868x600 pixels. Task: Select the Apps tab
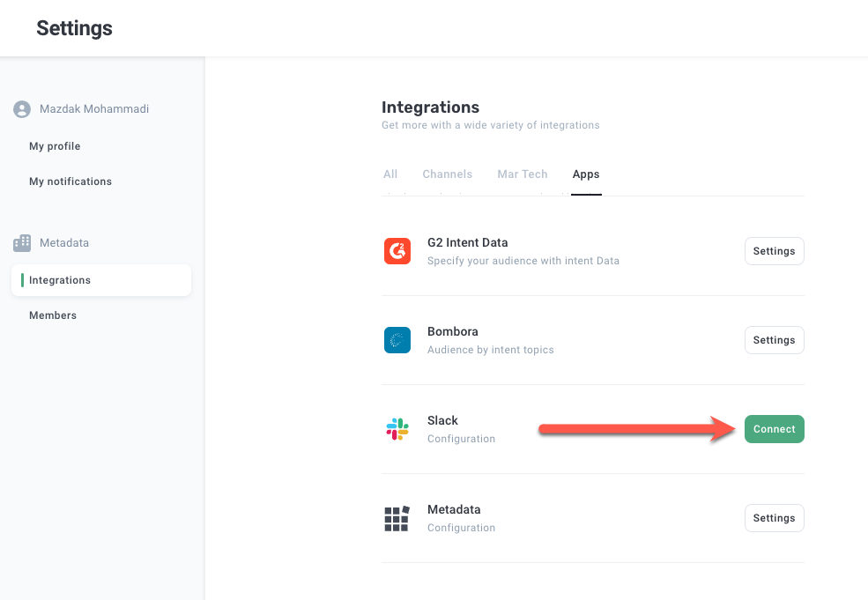point(586,174)
